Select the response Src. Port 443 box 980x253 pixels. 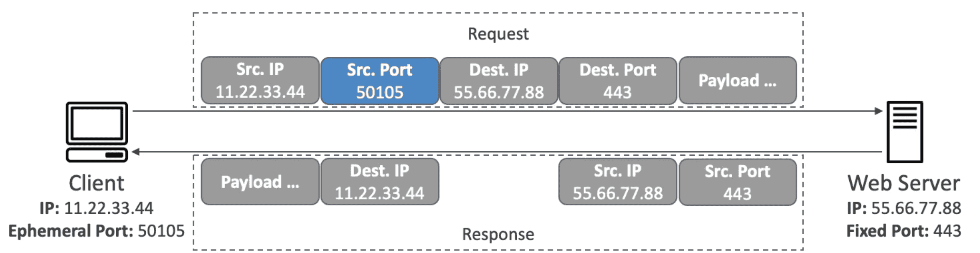(737, 182)
